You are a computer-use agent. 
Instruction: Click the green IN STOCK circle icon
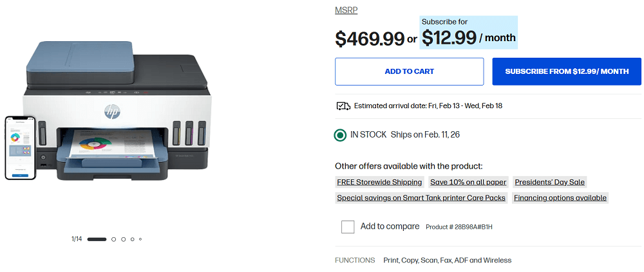coord(340,135)
